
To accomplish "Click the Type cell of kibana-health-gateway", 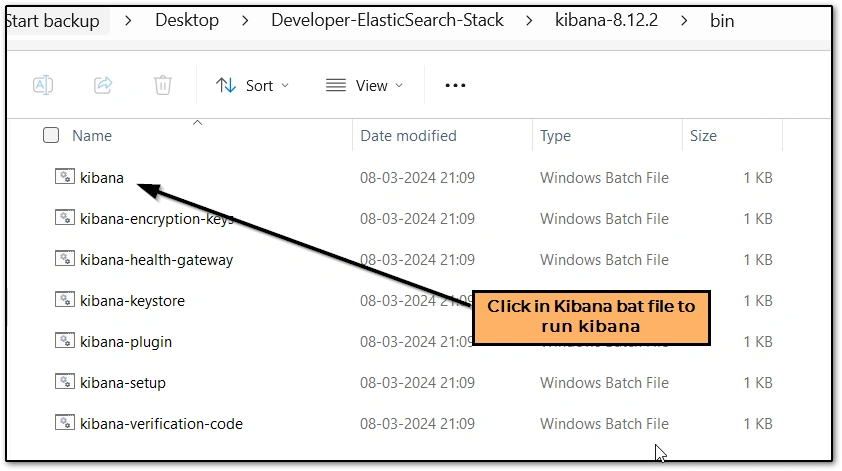I will tap(604, 260).
